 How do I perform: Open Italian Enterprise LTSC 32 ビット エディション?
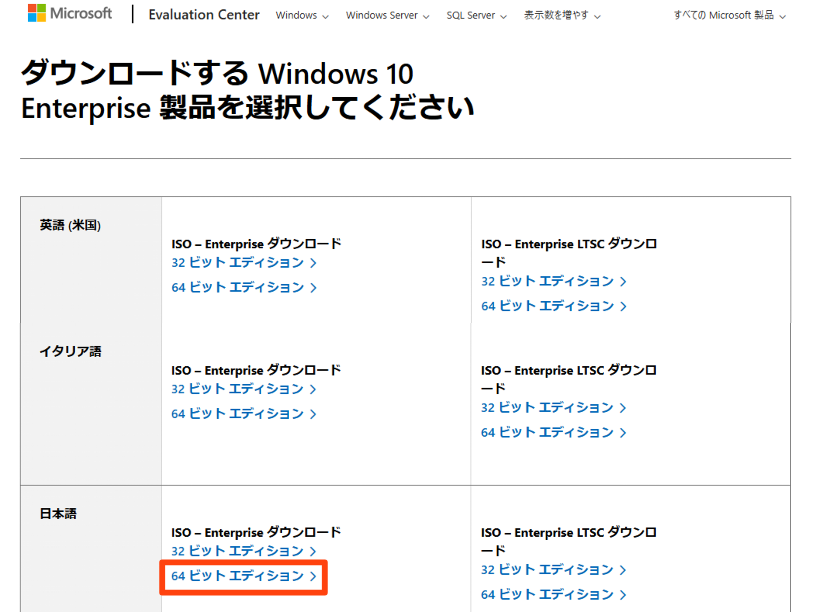[x=553, y=408]
